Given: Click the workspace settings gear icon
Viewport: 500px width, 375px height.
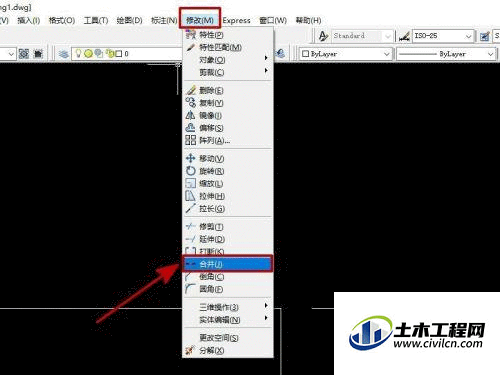Looking at the screenshot, I should (24, 54).
